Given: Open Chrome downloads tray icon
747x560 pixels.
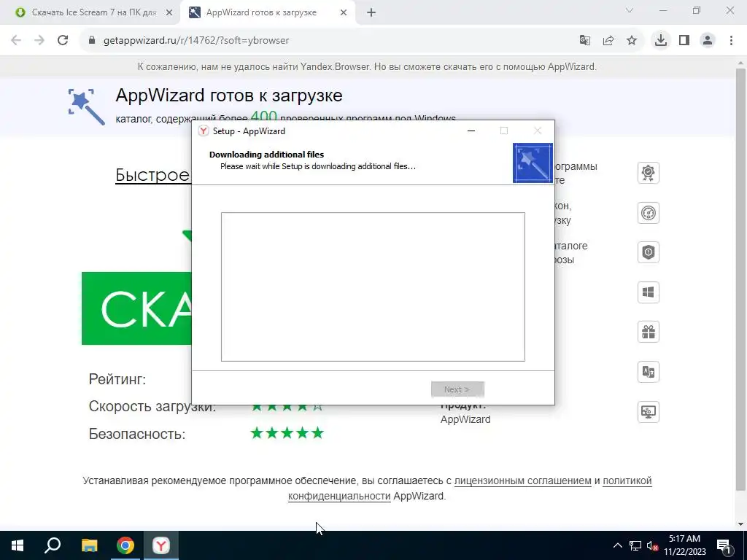Looking at the screenshot, I should point(661,41).
